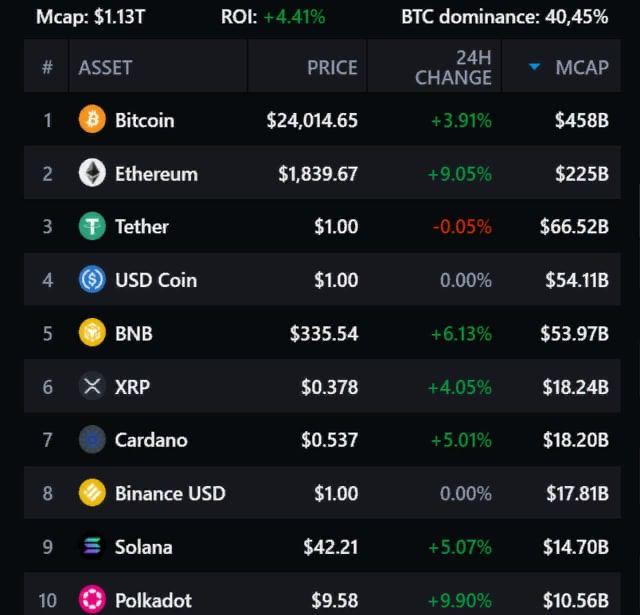Open the Ethereum asset name link
This screenshot has height=615, width=640.
[x=156, y=173]
